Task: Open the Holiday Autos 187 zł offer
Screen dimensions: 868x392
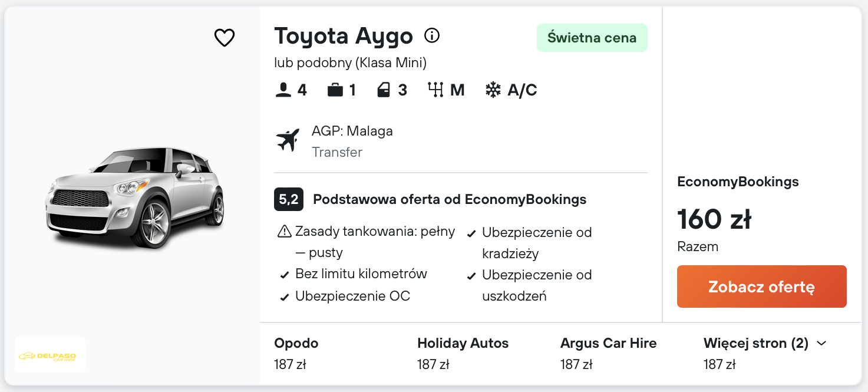Action: pos(463,354)
